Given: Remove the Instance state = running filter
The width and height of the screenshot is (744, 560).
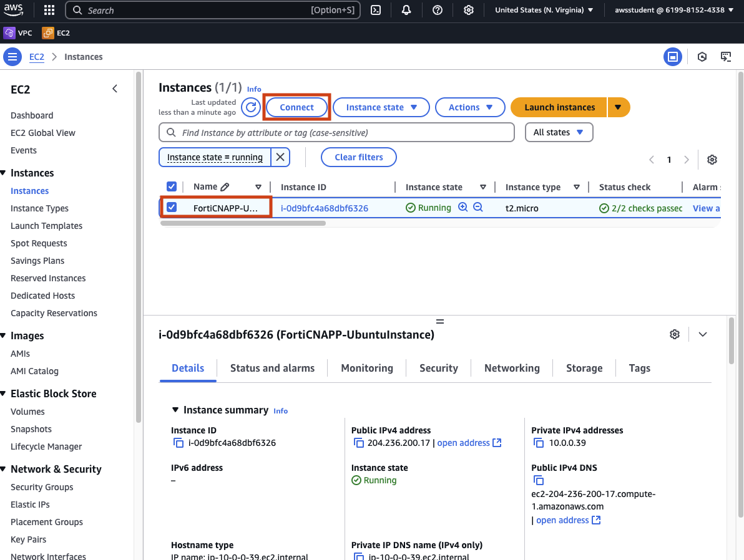Looking at the screenshot, I should coord(280,157).
